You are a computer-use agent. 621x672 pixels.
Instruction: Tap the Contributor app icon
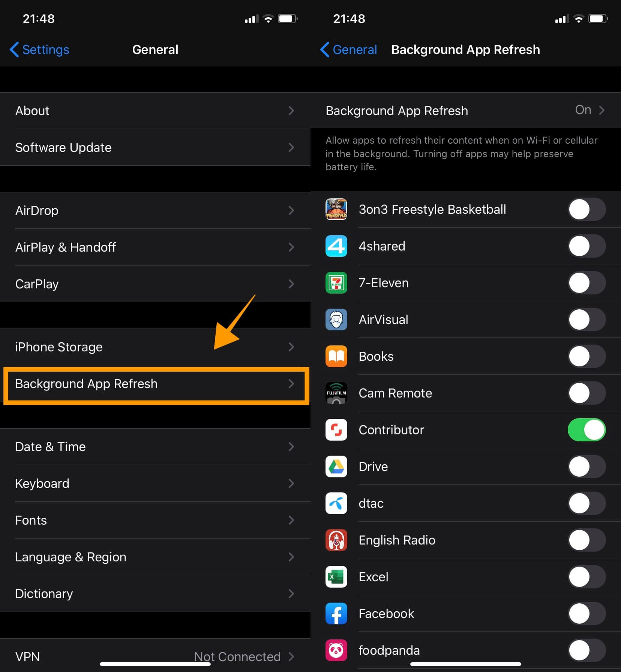point(336,430)
